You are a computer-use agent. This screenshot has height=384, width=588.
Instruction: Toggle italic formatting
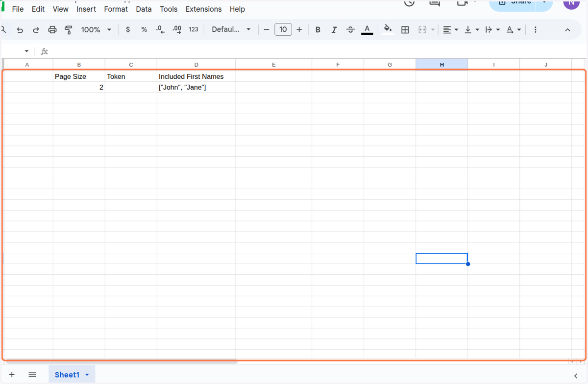tap(334, 30)
